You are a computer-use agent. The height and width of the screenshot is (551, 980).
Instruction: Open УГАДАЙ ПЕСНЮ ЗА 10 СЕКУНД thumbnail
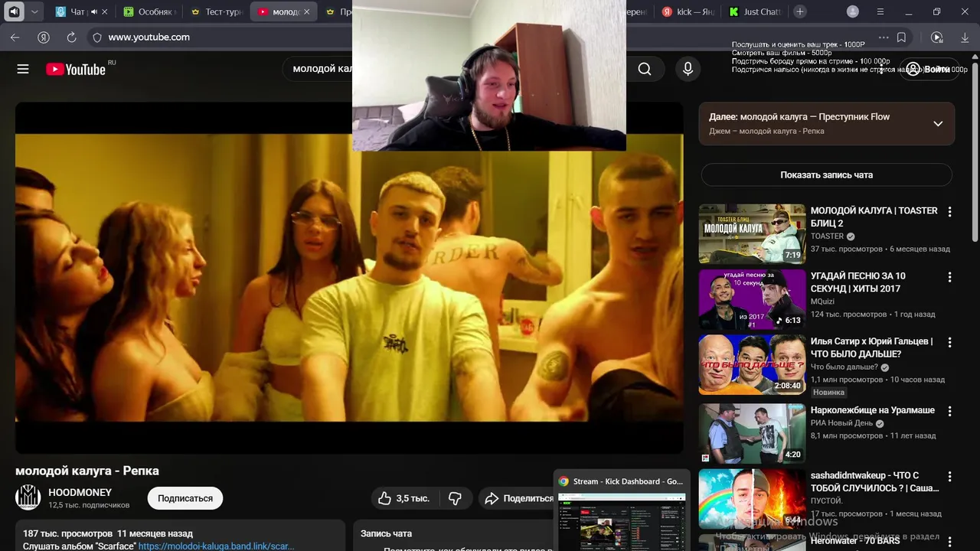pos(752,298)
